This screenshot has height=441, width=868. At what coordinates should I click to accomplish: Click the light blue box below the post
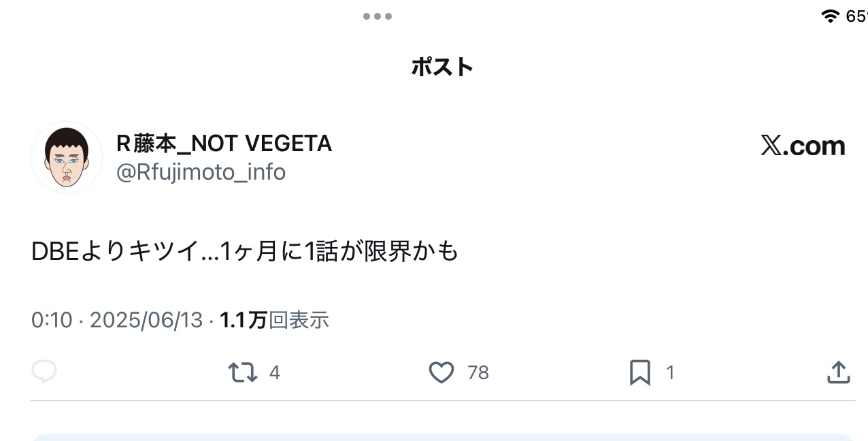442,437
